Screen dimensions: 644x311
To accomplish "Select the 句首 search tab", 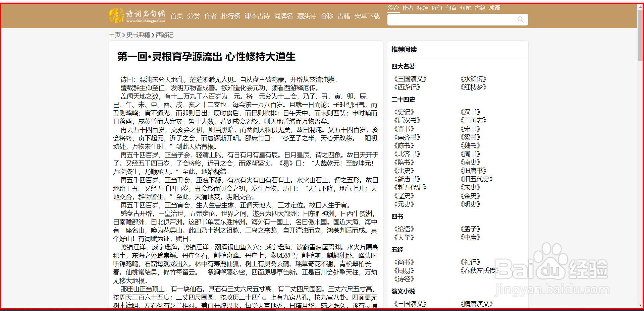I will click(x=451, y=8).
